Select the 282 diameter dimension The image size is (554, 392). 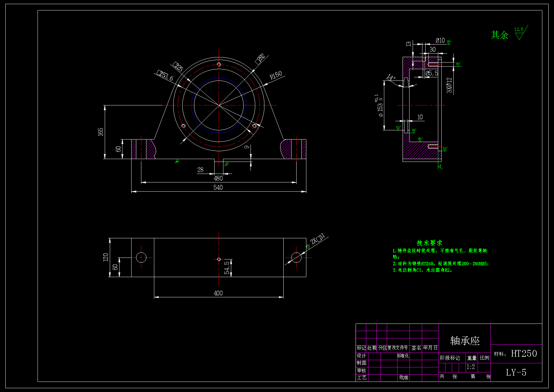coord(260,59)
